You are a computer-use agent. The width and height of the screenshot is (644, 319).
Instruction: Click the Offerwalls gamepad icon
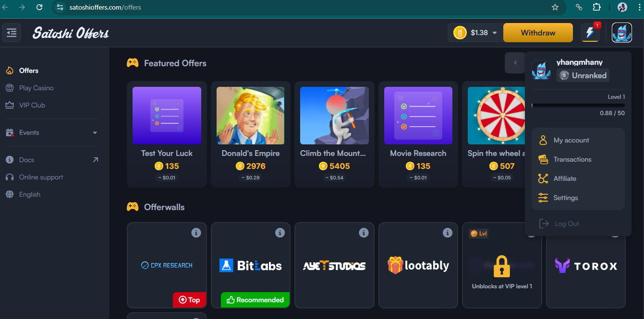tap(133, 207)
